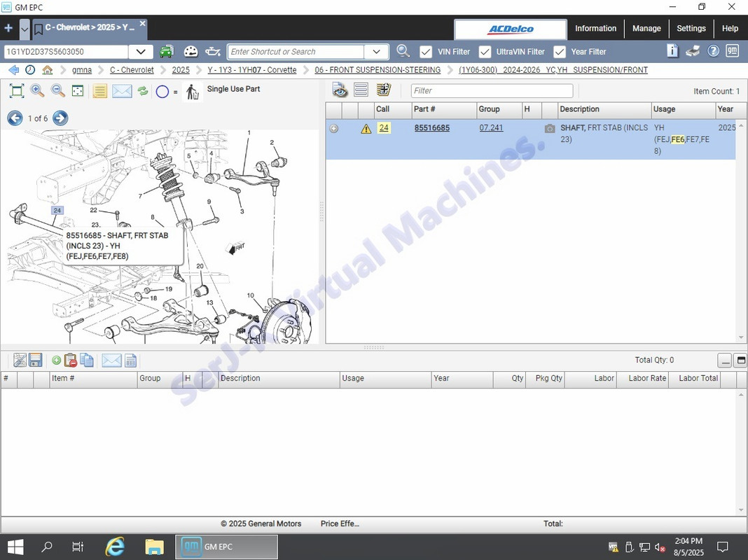Click the oil can icon
The height and width of the screenshot is (560, 748).
(213, 52)
